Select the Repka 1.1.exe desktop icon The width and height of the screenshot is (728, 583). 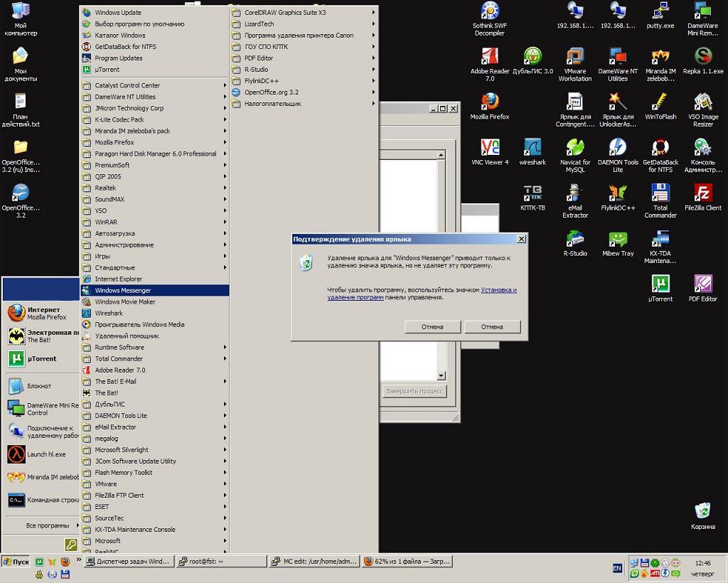pos(703,61)
